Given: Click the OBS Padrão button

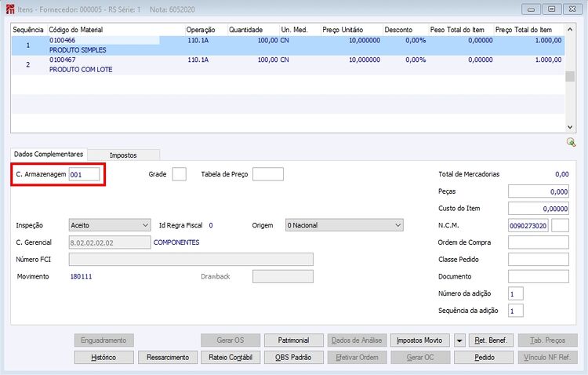Looking at the screenshot, I should click(x=294, y=358).
